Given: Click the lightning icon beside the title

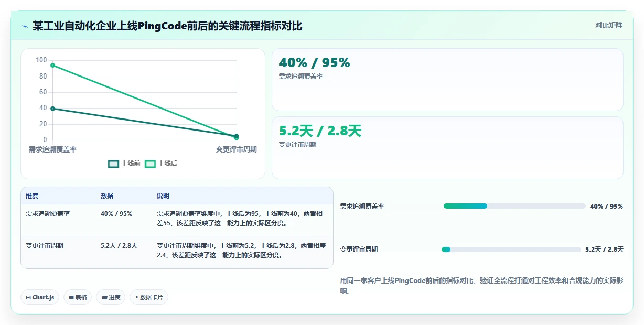Looking at the screenshot, I should 25,26.
